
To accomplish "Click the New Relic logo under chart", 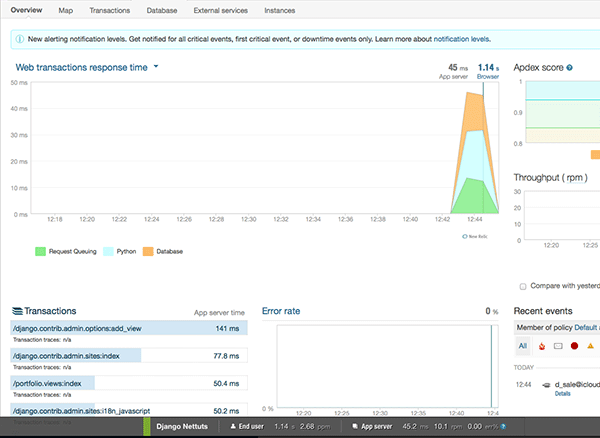I will [475, 236].
